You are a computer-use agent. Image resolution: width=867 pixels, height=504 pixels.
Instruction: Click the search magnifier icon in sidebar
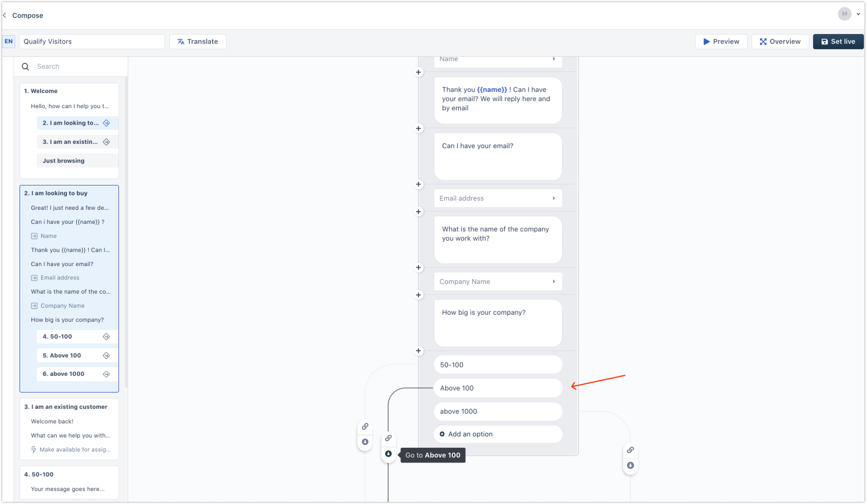pos(25,66)
